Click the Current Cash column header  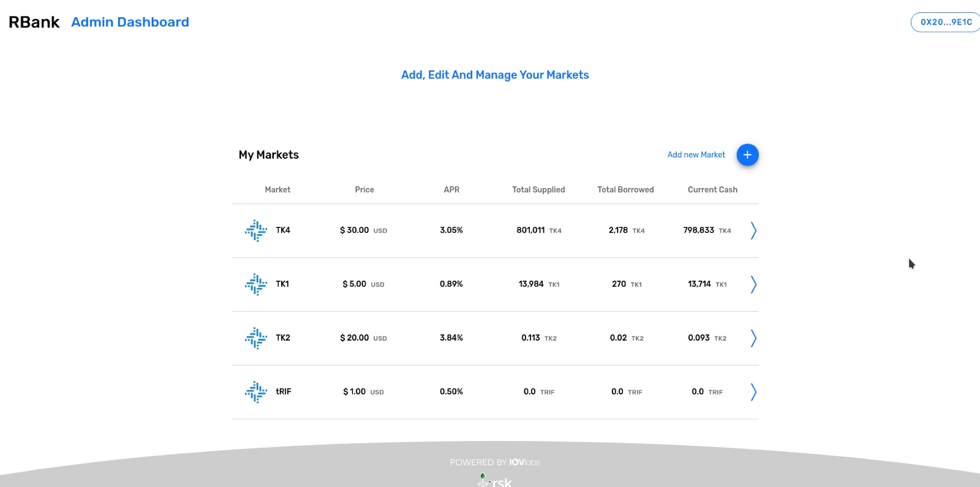[x=712, y=190]
